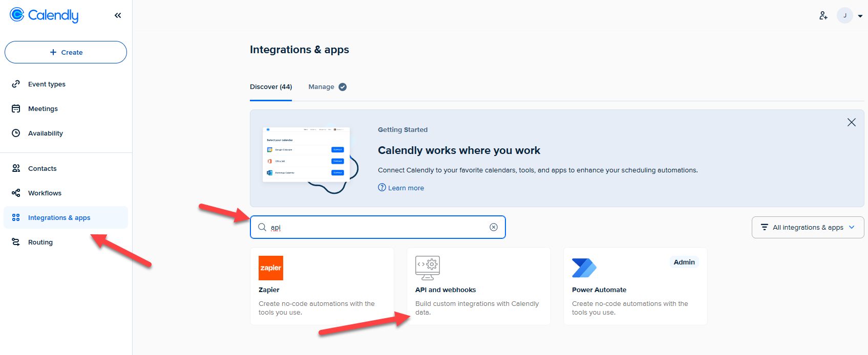868x355 pixels.
Task: Click the J profile avatar
Action: [x=845, y=15]
